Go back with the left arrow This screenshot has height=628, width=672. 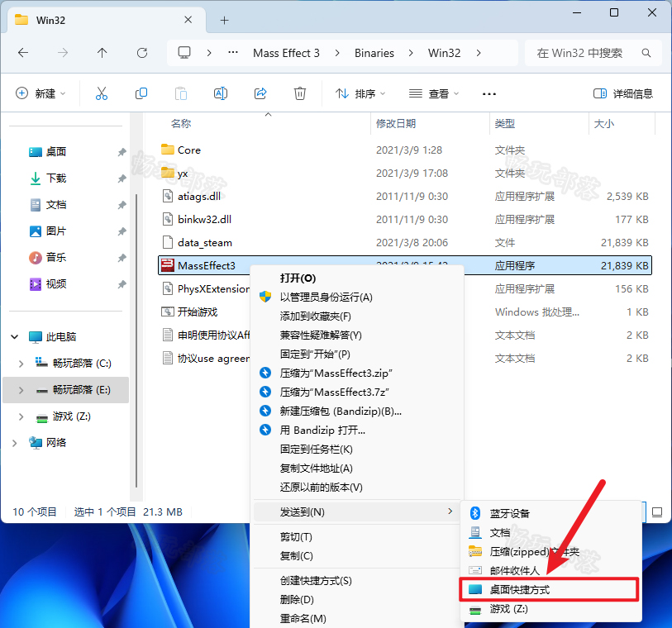(23, 53)
